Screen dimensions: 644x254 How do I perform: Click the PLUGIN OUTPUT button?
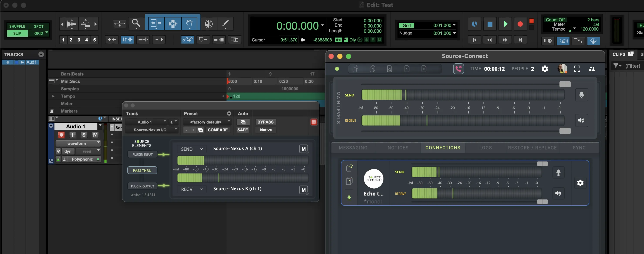click(x=142, y=186)
